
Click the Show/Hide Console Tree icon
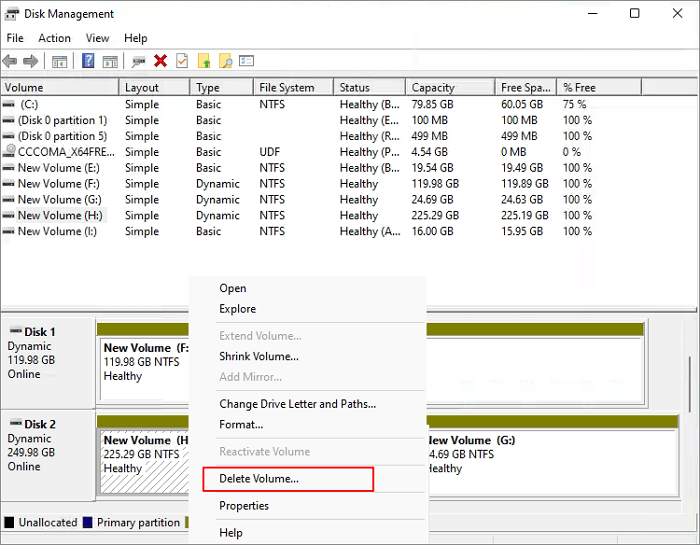60,62
